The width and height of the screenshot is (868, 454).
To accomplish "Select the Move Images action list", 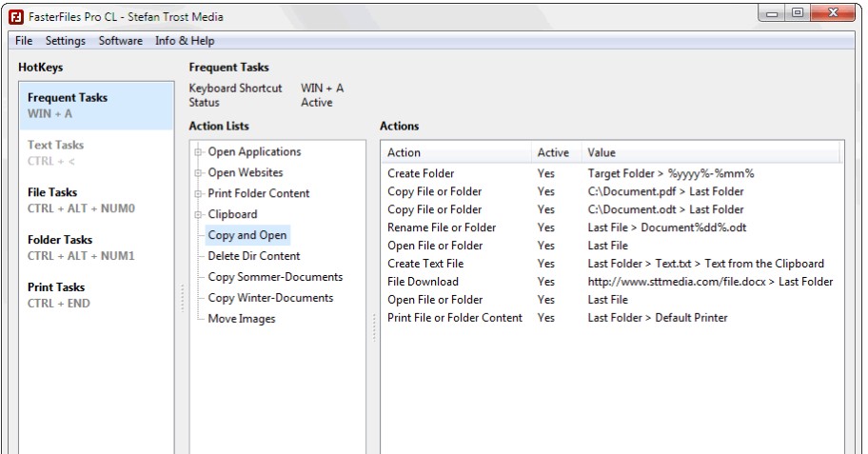I will 242,319.
